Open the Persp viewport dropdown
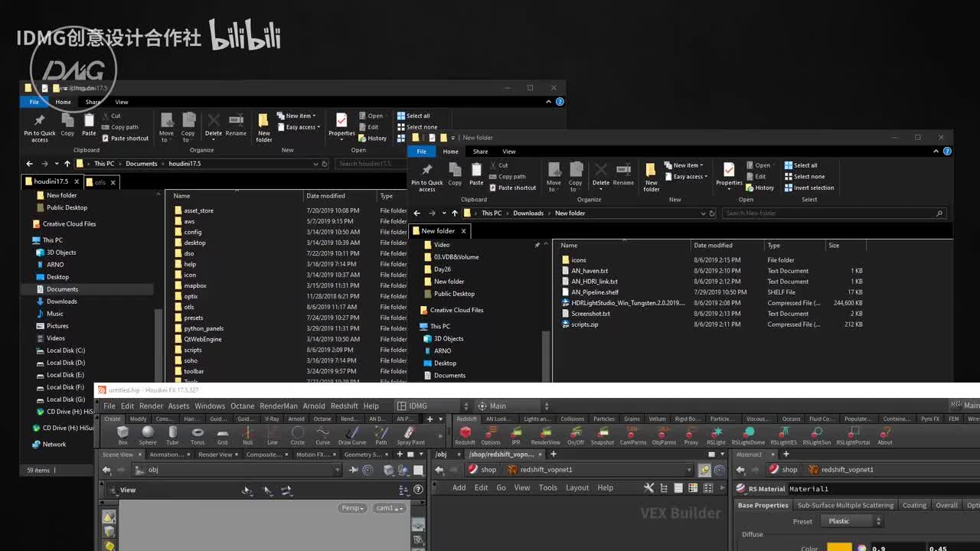This screenshot has width=980, height=551. (351, 508)
